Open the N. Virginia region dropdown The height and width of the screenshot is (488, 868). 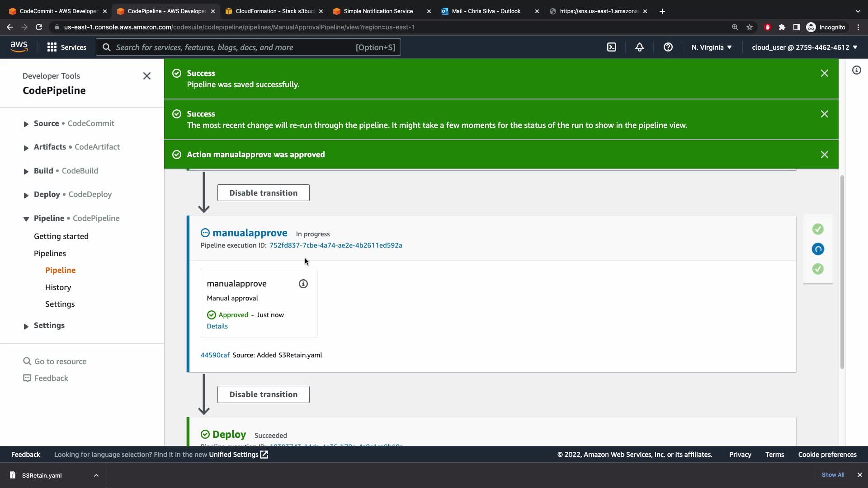click(711, 47)
